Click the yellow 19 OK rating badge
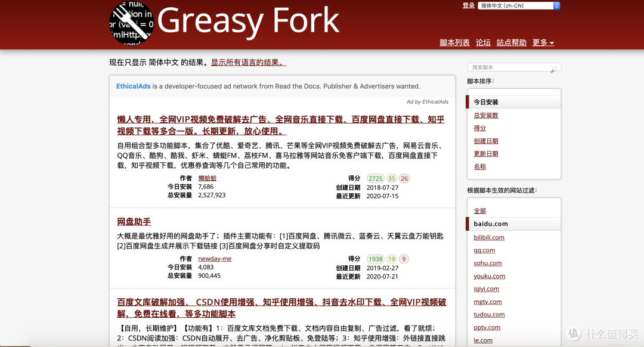 [391, 259]
